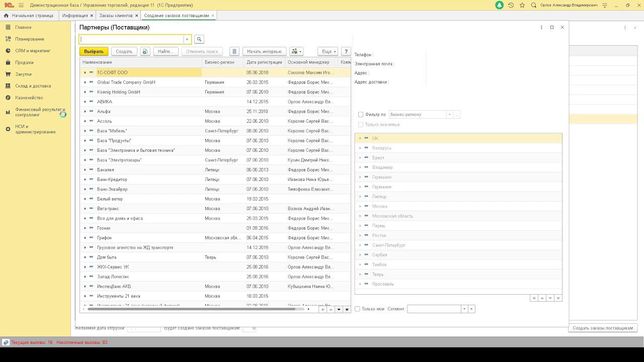
Task: Click the copy partner icon next to Создать
Action: pyautogui.click(x=145, y=51)
